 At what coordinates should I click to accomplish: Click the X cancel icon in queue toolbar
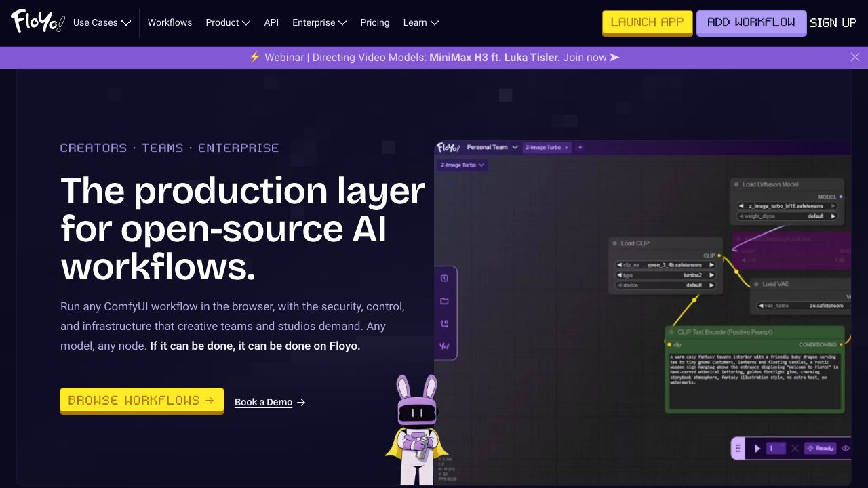point(795,448)
